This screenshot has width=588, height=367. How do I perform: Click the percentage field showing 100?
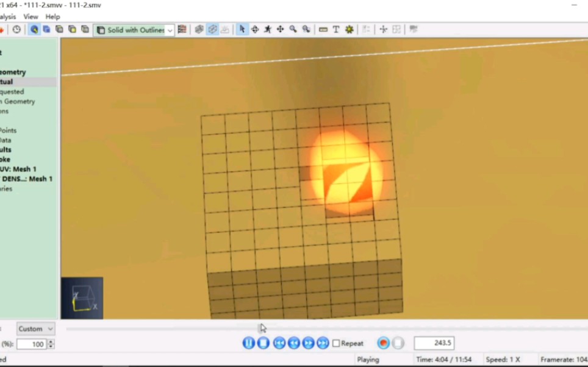(x=32, y=344)
